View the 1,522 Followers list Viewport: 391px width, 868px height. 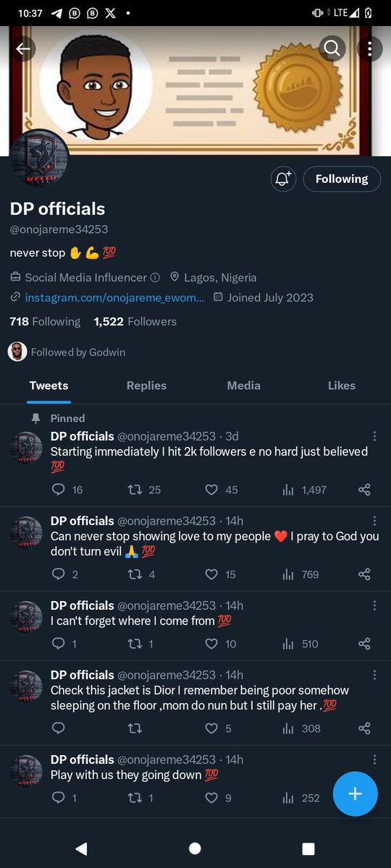click(x=135, y=321)
